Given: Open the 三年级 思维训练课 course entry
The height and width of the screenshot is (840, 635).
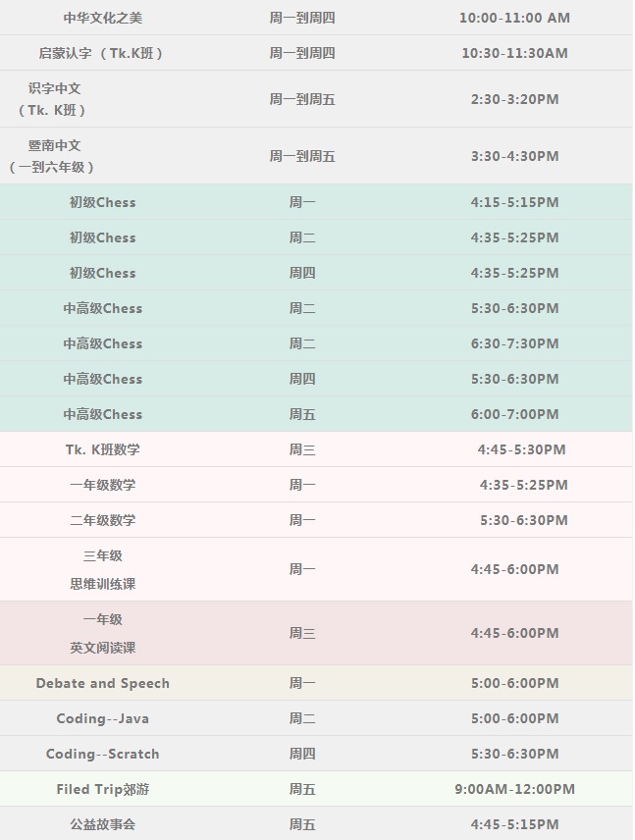Looking at the screenshot, I should [x=102, y=569].
